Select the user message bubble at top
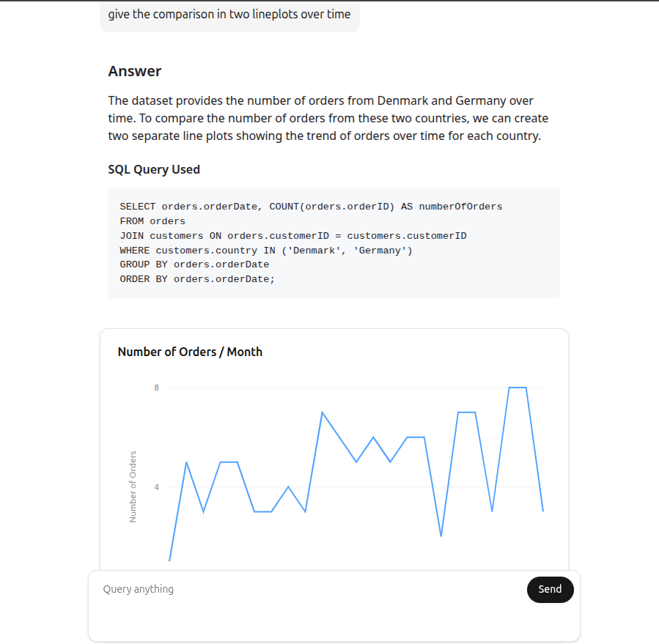The width and height of the screenshot is (659, 644). [x=229, y=14]
